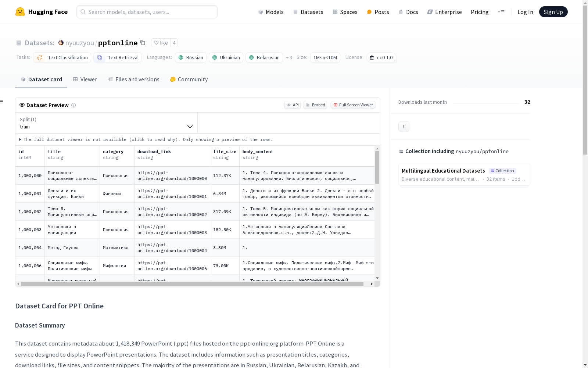Select the Text Classification task tag
The width and height of the screenshot is (588, 368).
coord(62,57)
